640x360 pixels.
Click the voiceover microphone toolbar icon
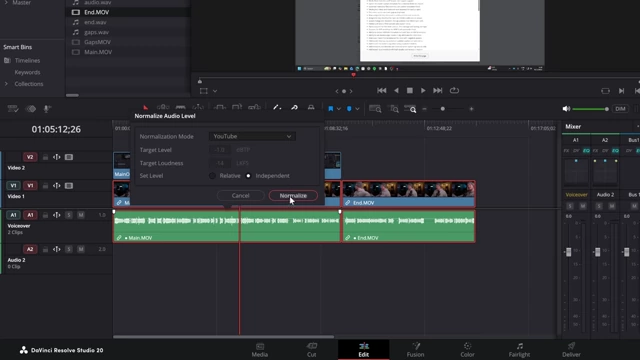tap(47, 109)
